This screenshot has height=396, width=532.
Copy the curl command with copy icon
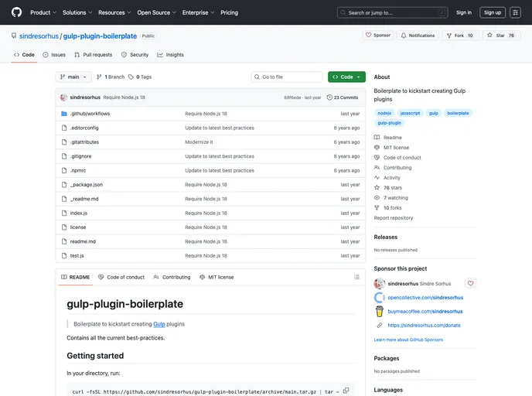point(346,391)
